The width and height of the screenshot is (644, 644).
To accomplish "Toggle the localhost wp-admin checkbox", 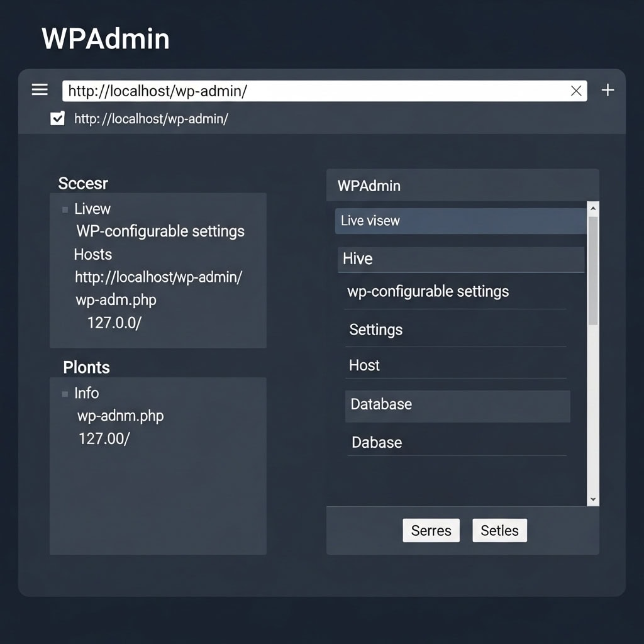I will pyautogui.click(x=57, y=118).
